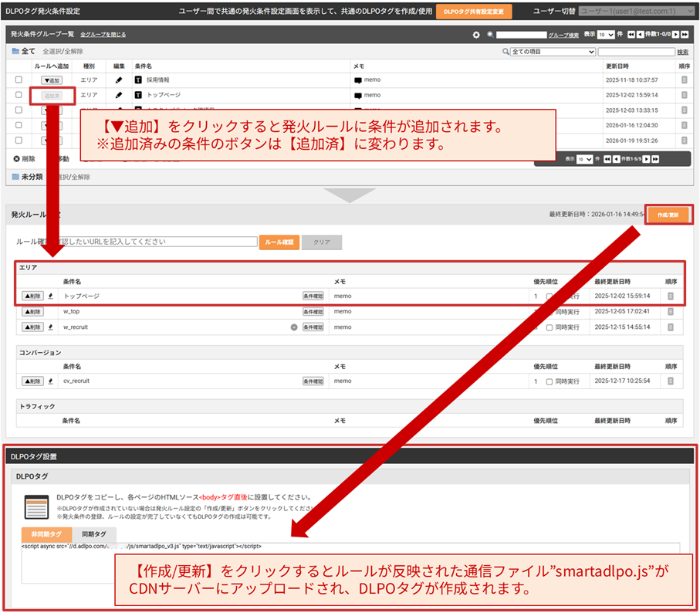
Task: Tick the checkbox on the 2025-12-03 row
Action: coord(19,110)
